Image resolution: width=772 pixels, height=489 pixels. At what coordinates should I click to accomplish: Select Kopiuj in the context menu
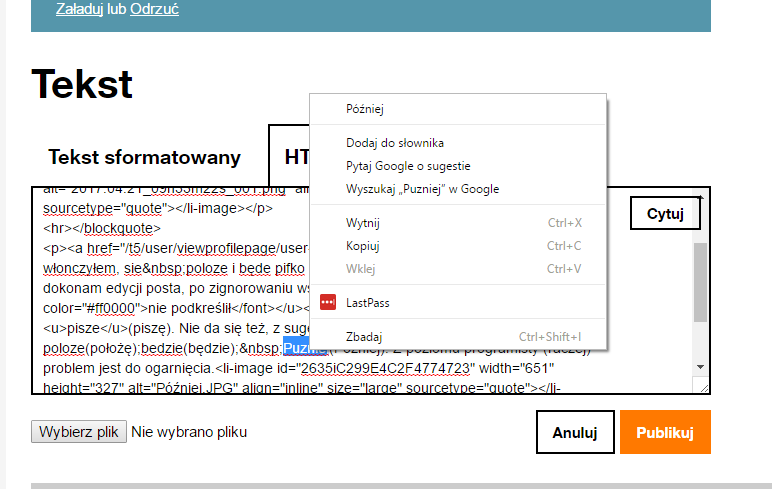(x=362, y=246)
